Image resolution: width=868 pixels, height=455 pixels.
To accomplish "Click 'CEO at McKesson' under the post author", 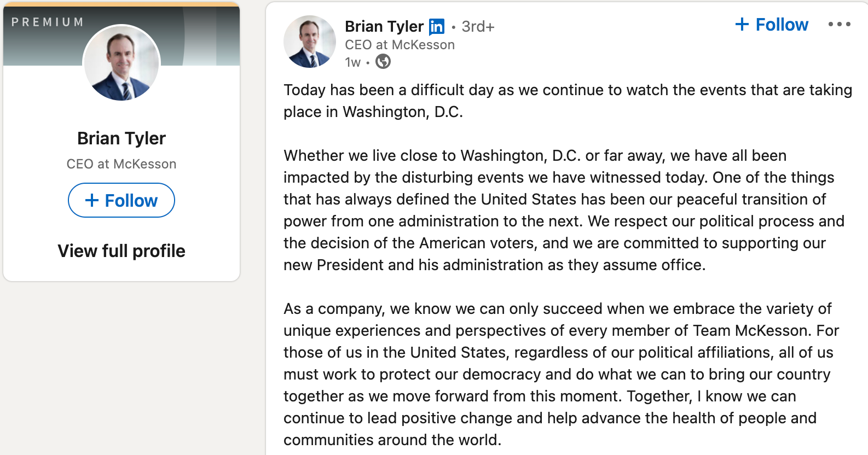I will tap(400, 45).
